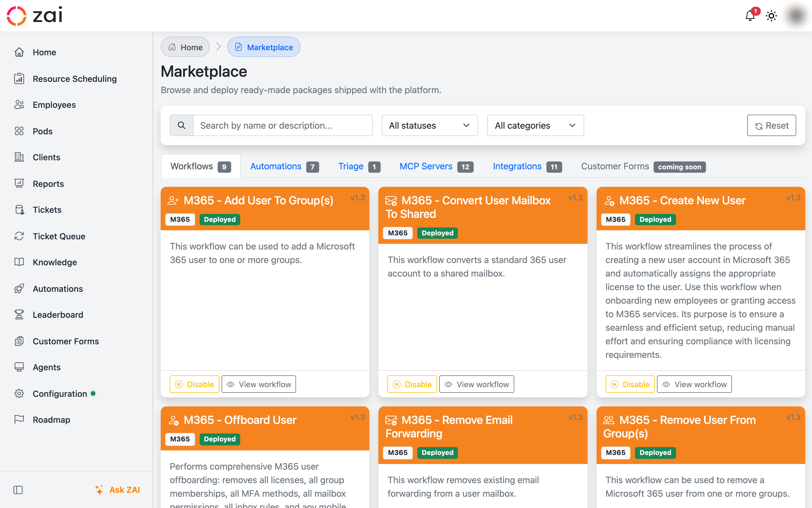The height and width of the screenshot is (508, 812).
Task: Click M365 tag on Remove Email Forwarding card
Action: pos(398,453)
